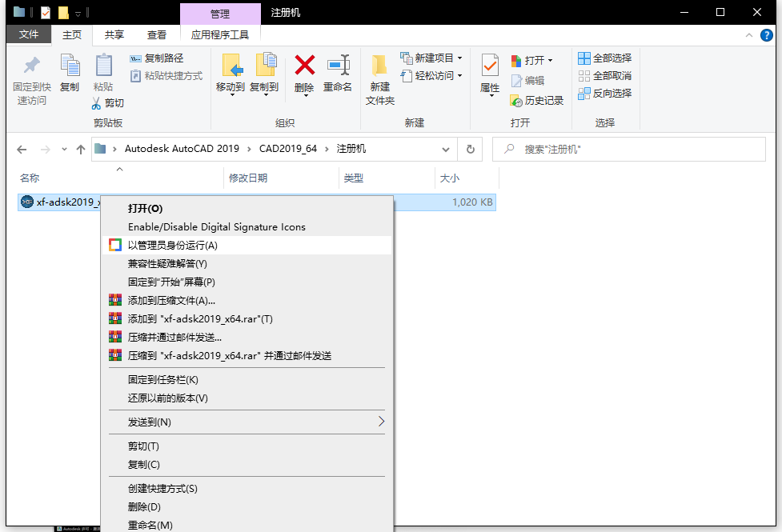This screenshot has height=532, width=782.
Task: Click the Copy icon in the ribbon
Action: pyautogui.click(x=70, y=66)
